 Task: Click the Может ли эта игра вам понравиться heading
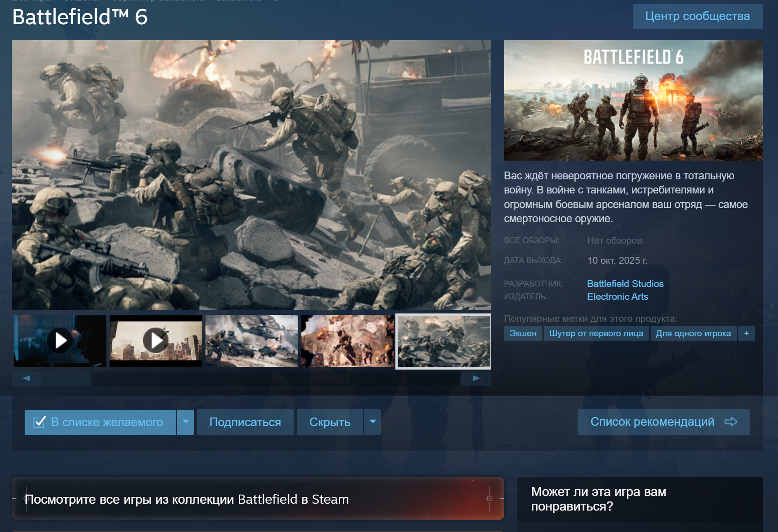[599, 499]
